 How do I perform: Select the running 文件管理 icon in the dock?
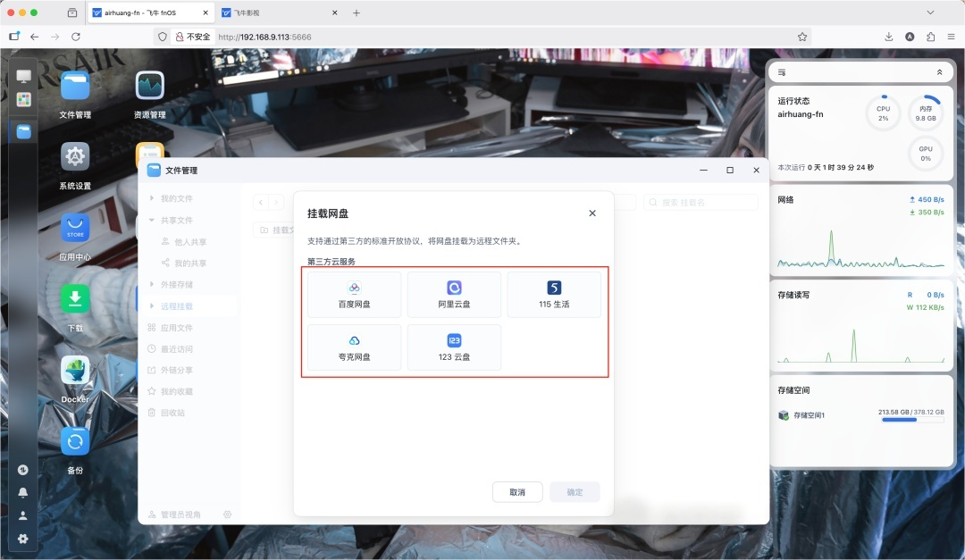click(x=23, y=131)
